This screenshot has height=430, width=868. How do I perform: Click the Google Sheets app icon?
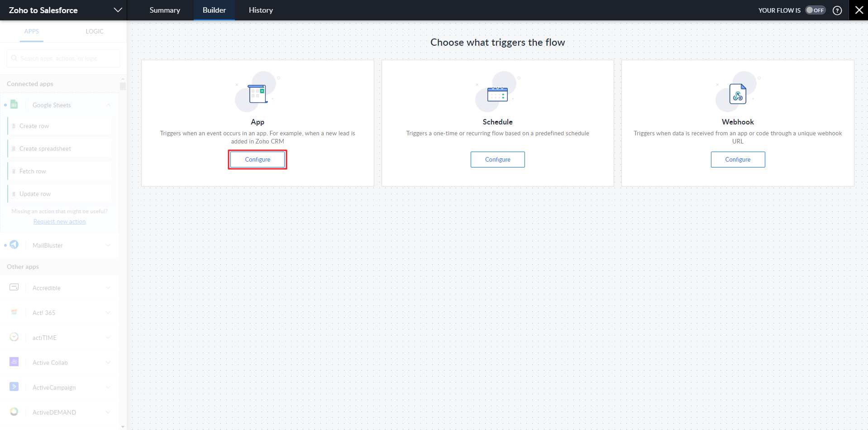14,105
